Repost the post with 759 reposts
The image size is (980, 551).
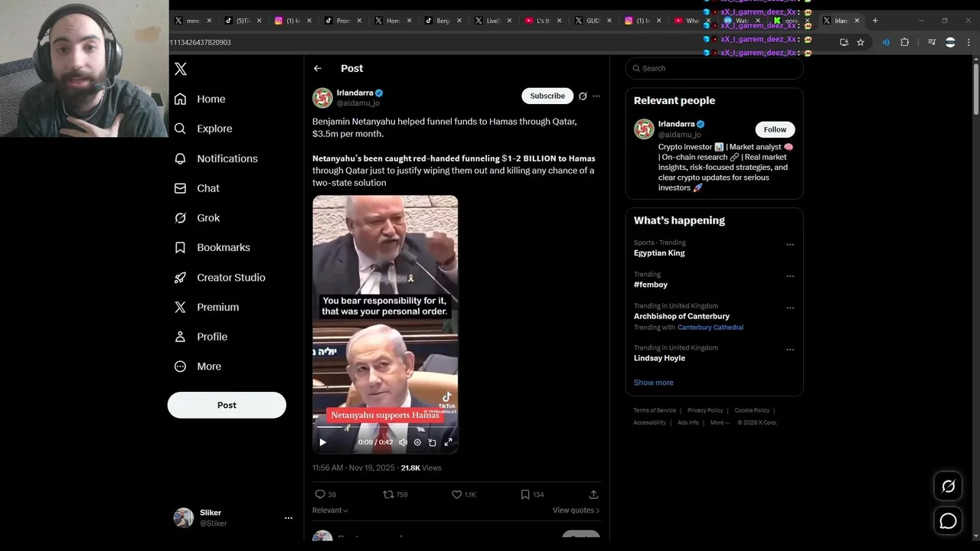point(395,494)
